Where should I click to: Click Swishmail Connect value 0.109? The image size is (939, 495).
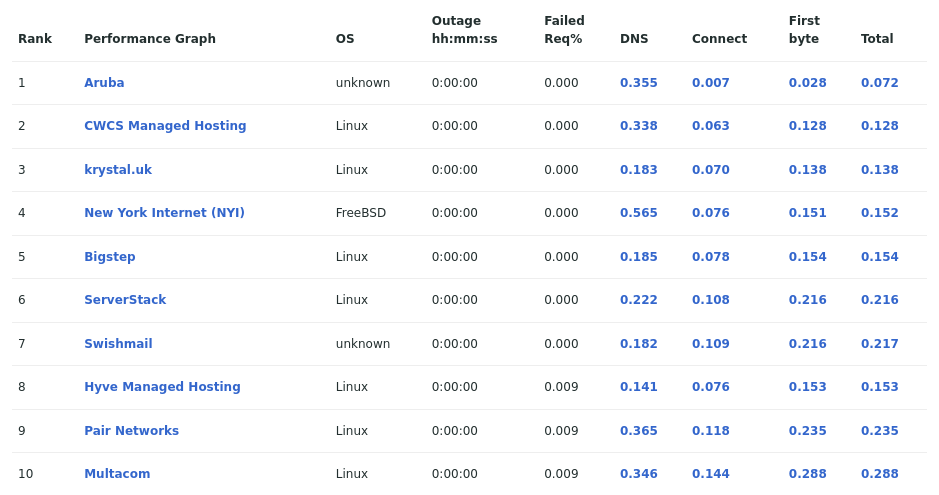click(x=711, y=344)
